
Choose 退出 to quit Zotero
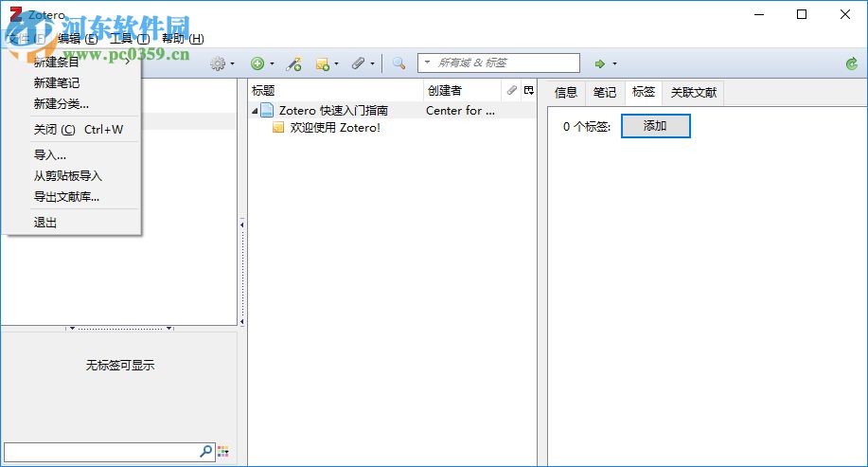(x=44, y=223)
